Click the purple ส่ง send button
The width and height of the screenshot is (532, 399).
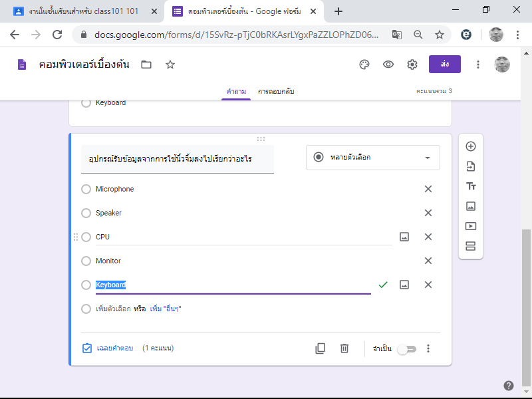coord(445,64)
